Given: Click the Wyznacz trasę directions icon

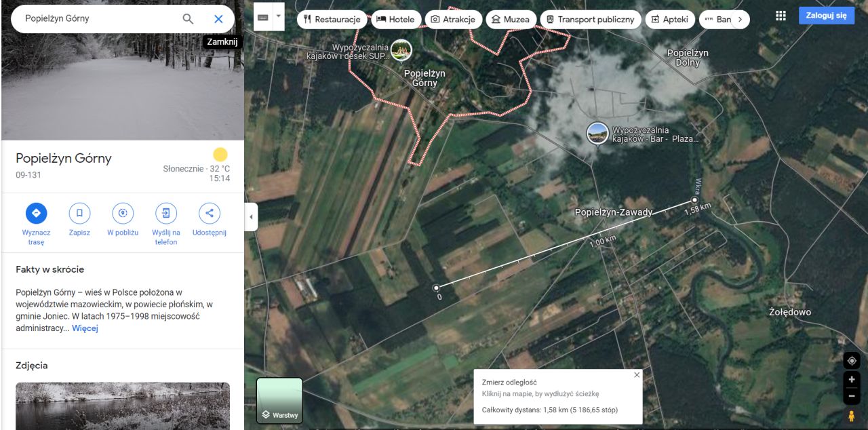Looking at the screenshot, I should pyautogui.click(x=37, y=213).
